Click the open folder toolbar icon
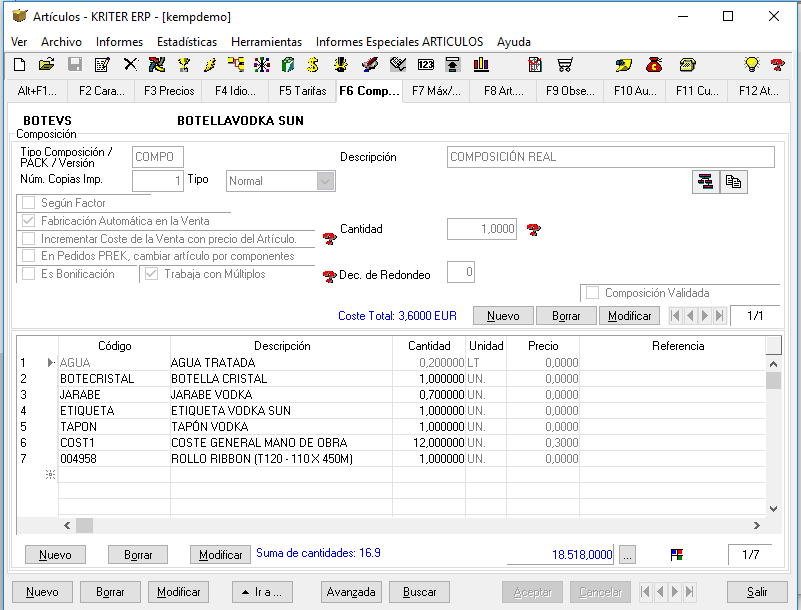Image resolution: width=801 pixels, height=610 pixels. pyautogui.click(x=46, y=65)
